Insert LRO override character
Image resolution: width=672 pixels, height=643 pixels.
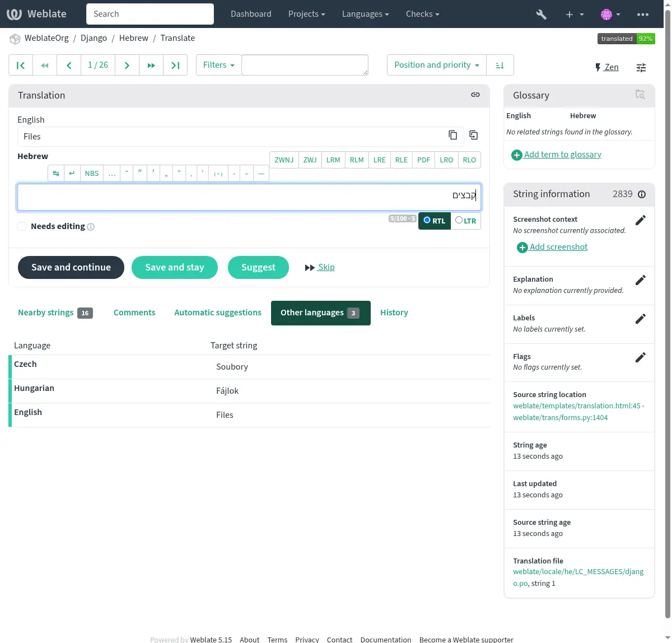(446, 160)
